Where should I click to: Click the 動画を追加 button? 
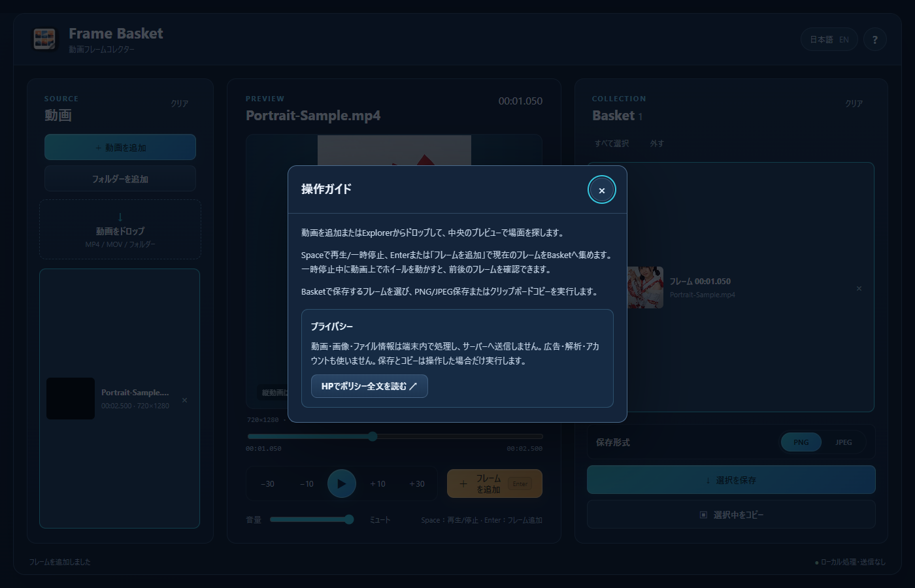click(120, 147)
